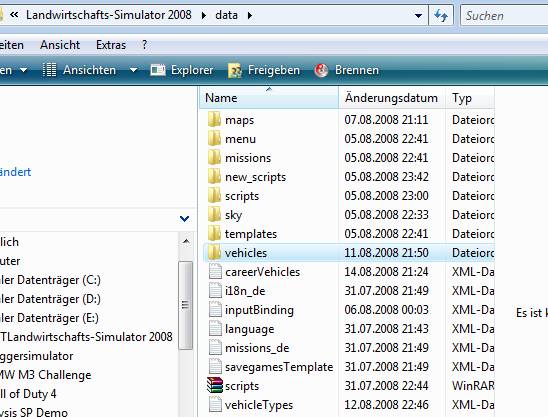548x417 pixels.
Task: Select Datenträger (D:) in folder tree
Action: (50, 299)
